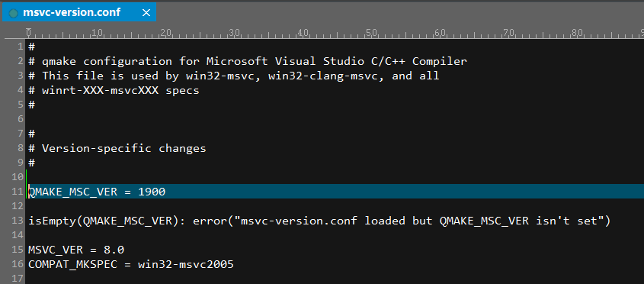
Task: Click the error message string on line 13
Action: click(x=419, y=221)
